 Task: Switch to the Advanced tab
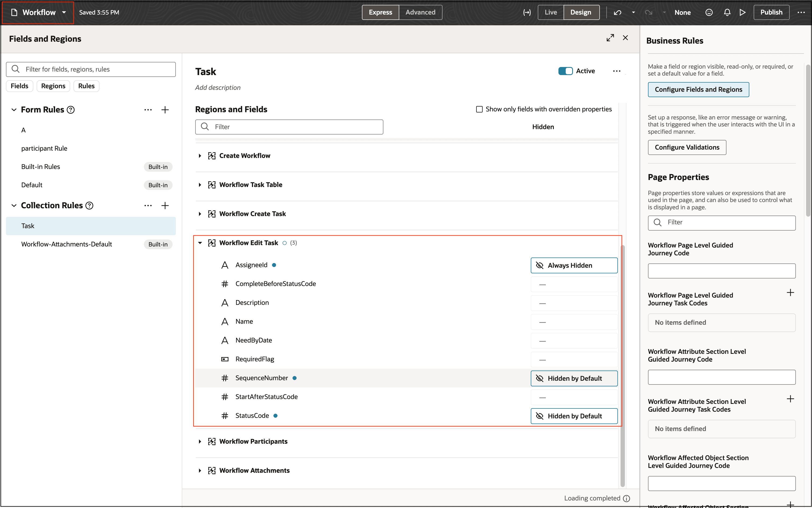point(420,12)
